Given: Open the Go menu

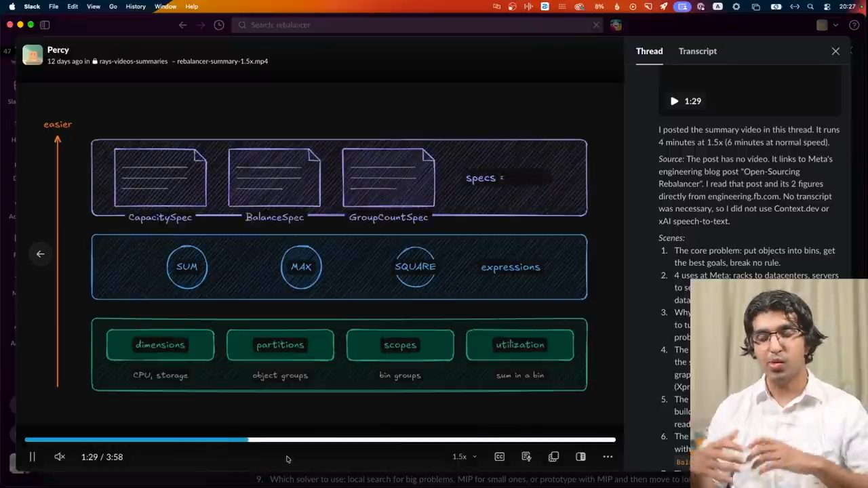Looking at the screenshot, I should [x=113, y=7].
